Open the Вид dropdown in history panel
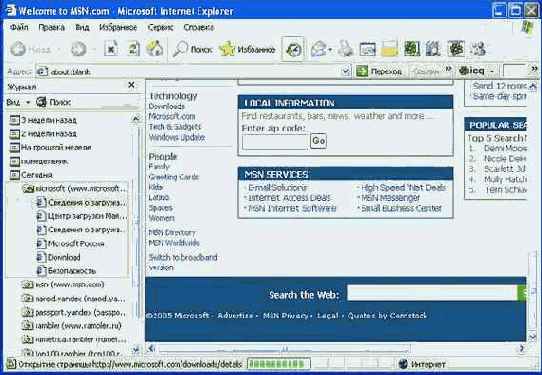This screenshot has height=375, width=542. pyautogui.click(x=18, y=103)
